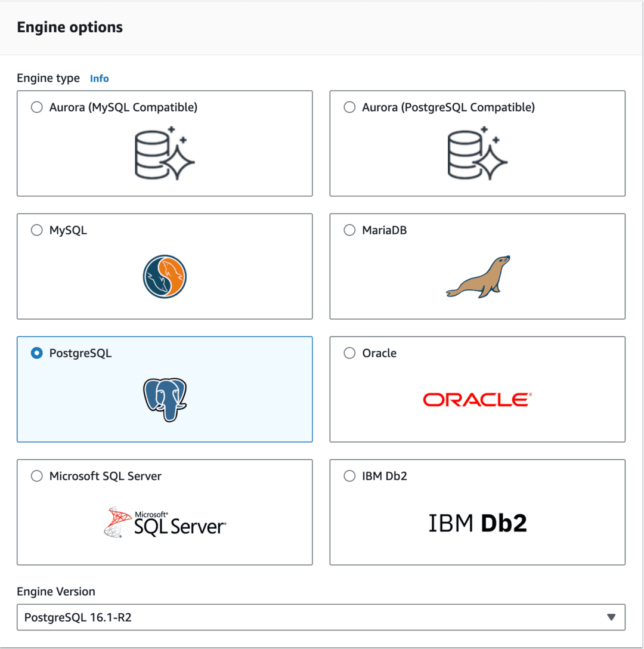Click the MariaDB seal logo
This screenshot has width=644, height=649.
click(x=478, y=277)
